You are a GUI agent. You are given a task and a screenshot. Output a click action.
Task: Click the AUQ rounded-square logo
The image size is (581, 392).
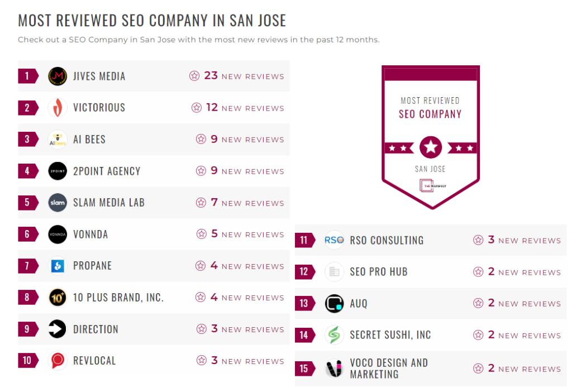pyautogui.click(x=334, y=303)
